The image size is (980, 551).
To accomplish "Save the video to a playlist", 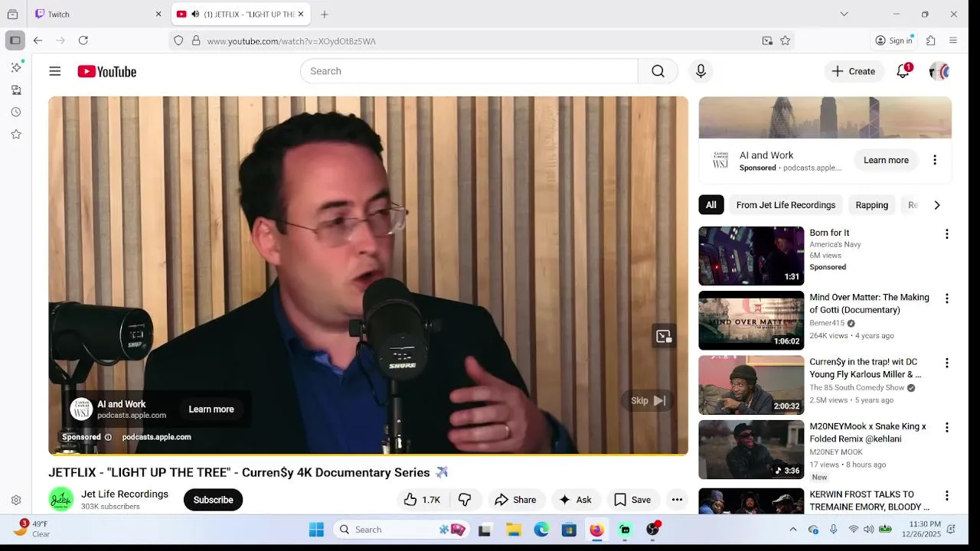I will (x=633, y=500).
